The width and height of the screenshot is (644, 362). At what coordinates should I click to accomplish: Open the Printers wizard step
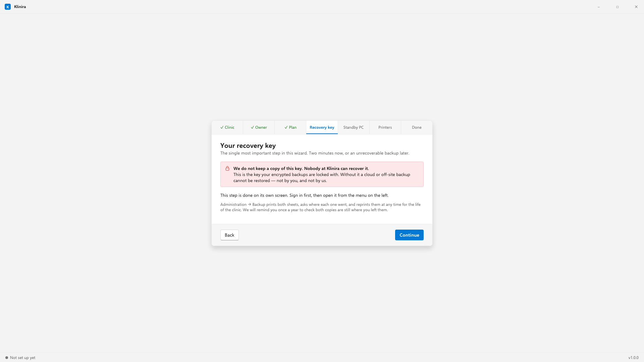385,127
